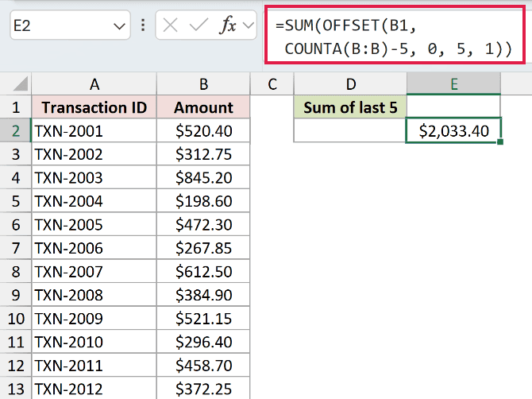
Task: Open the Name Box dropdown arrow
Action: [119, 25]
